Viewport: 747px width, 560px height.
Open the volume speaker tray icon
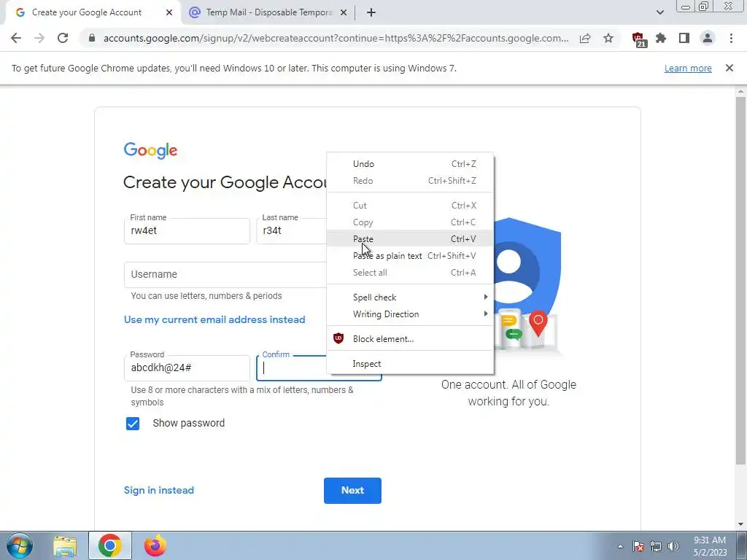[x=673, y=546]
